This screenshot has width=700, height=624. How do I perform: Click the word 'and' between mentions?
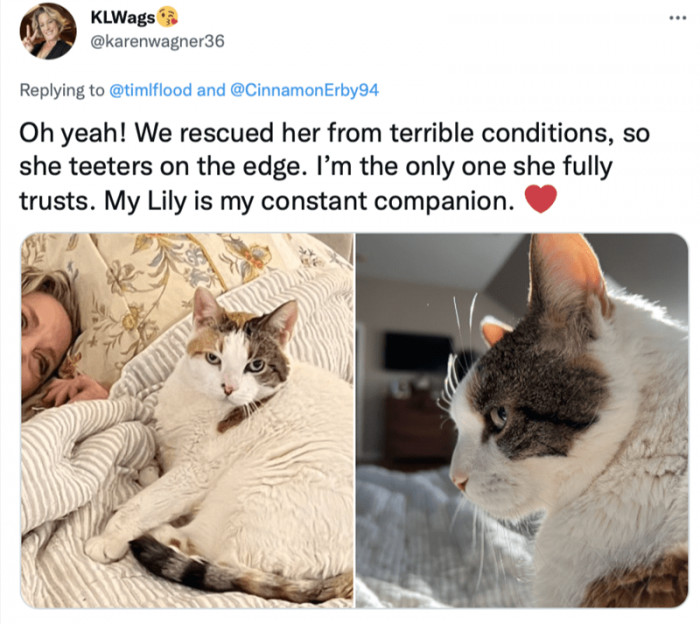(x=211, y=90)
